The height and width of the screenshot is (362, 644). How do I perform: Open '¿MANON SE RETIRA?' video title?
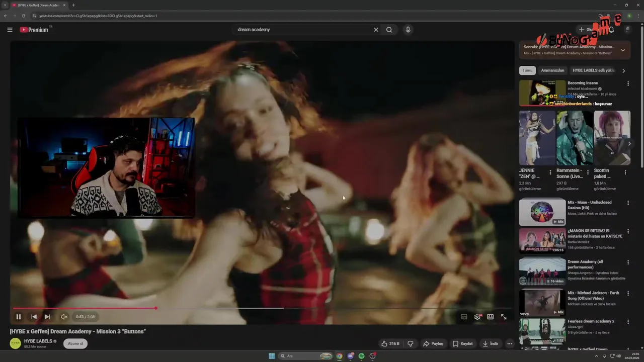(x=595, y=234)
